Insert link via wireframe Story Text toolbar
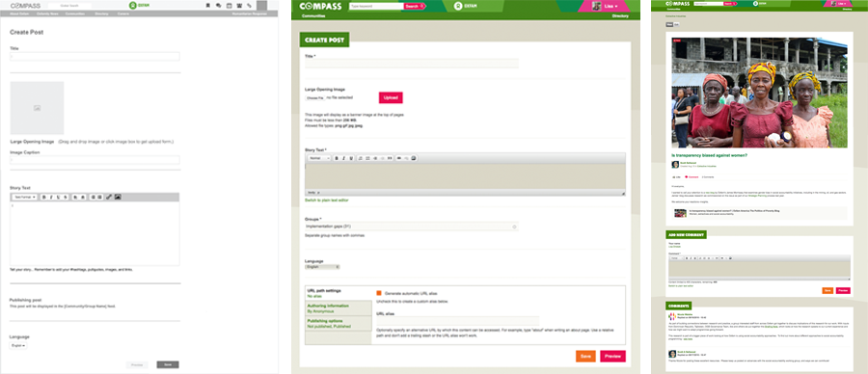The height and width of the screenshot is (374, 868). (109, 197)
